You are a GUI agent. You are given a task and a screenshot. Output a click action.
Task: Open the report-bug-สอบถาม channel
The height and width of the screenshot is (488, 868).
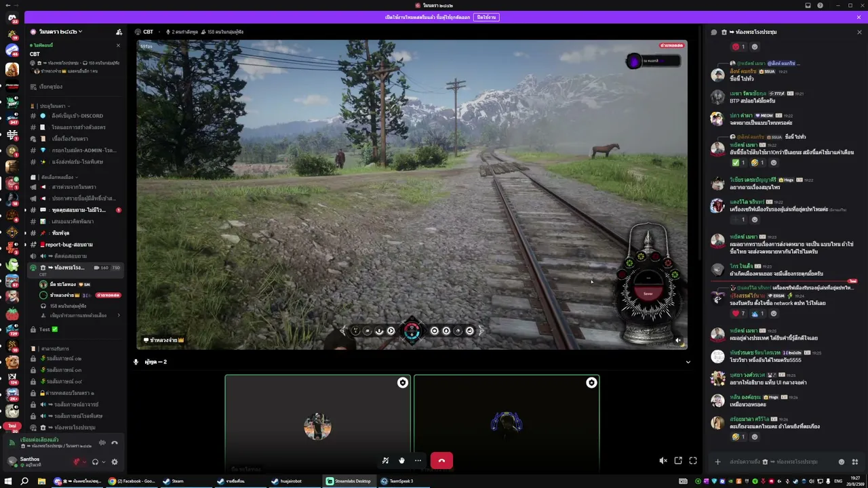(x=75, y=245)
